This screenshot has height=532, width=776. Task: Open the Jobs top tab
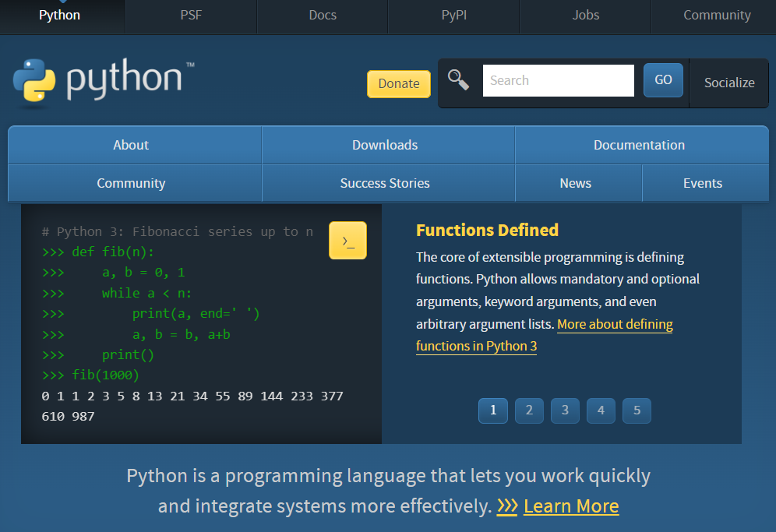585,16
